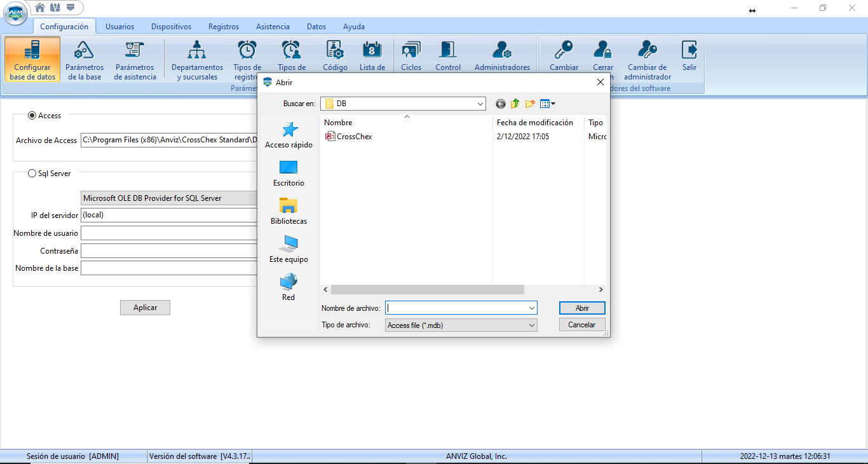Click the Cancelar button in dialog
868x464 pixels.
(x=582, y=325)
